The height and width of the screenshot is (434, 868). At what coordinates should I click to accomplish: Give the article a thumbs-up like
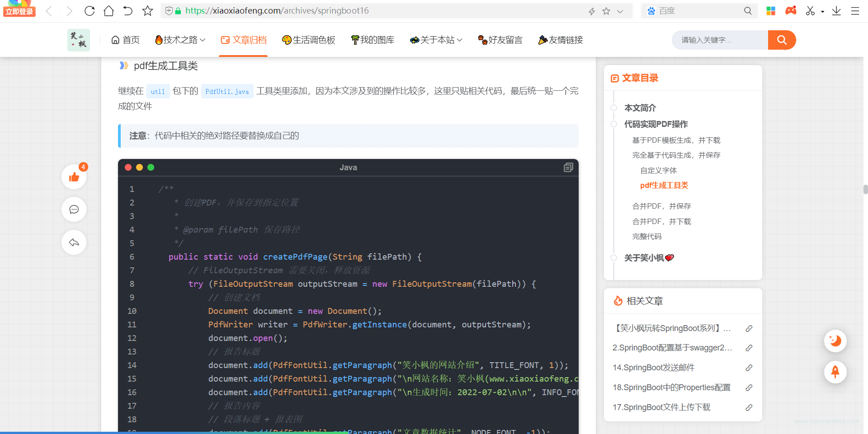click(73, 177)
